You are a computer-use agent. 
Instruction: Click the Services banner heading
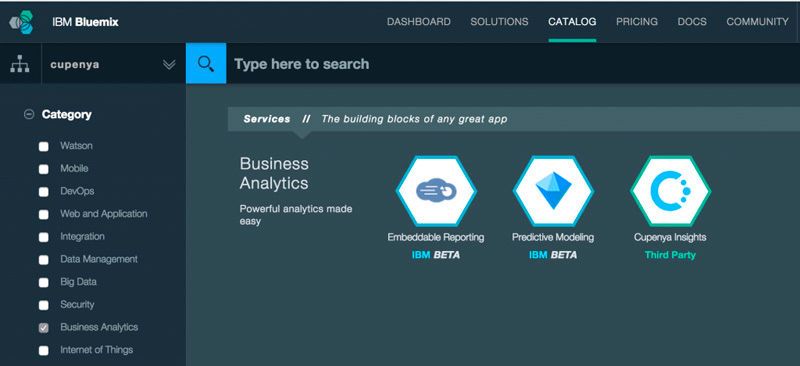267,119
